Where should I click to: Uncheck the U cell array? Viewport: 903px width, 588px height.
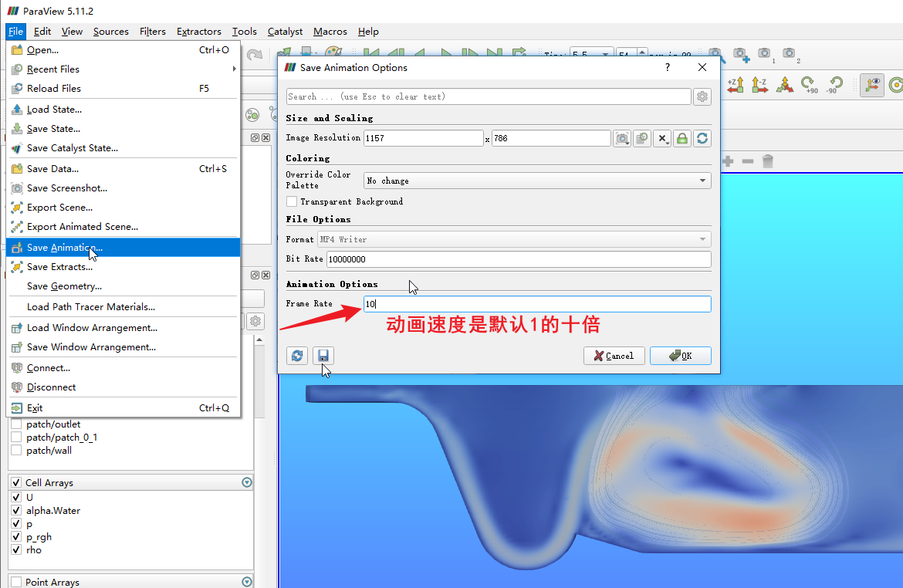[x=16, y=497]
